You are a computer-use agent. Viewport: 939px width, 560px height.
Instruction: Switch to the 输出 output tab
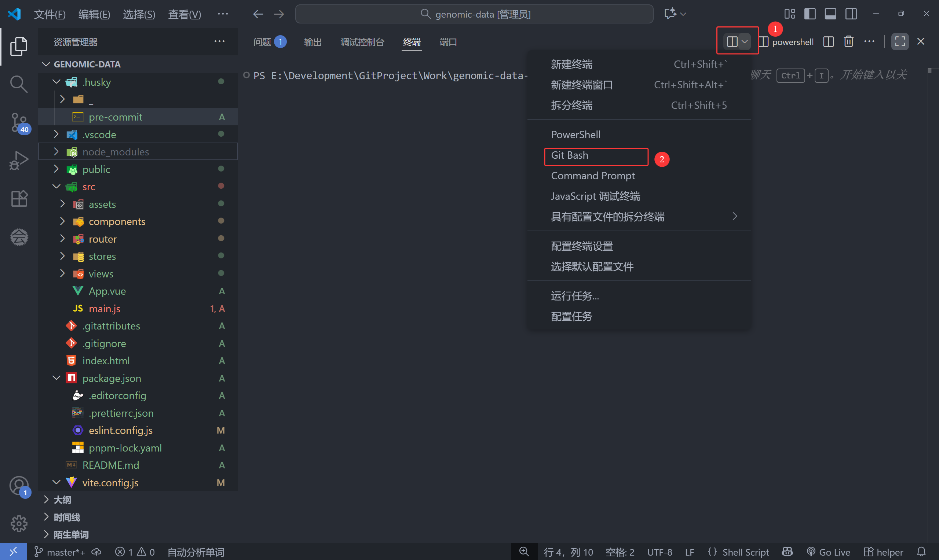313,42
